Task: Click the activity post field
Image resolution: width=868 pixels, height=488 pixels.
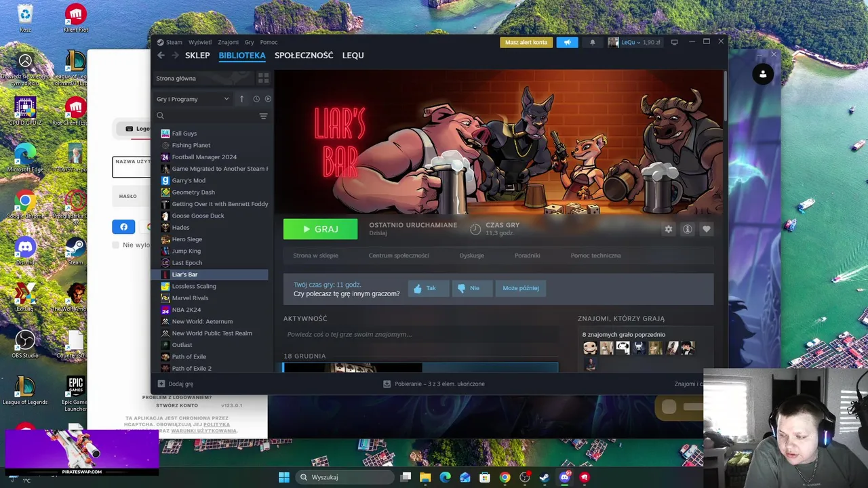Action: (x=421, y=334)
